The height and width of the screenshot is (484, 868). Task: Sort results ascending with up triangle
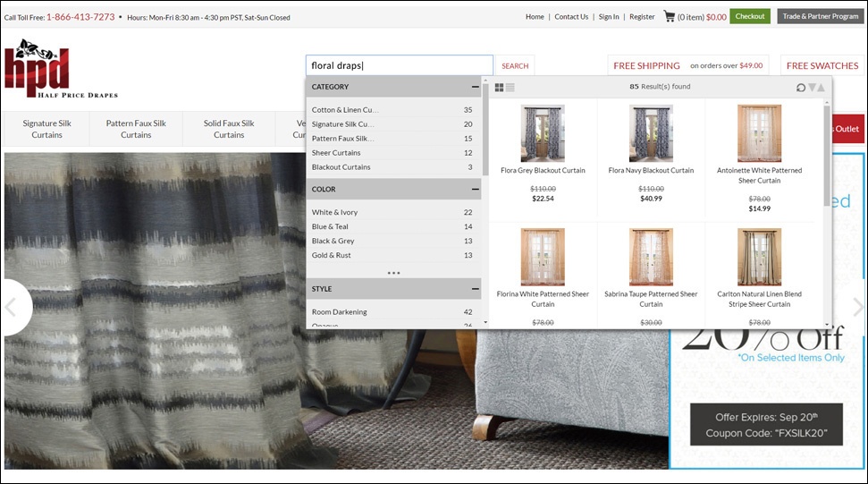pyautogui.click(x=821, y=88)
